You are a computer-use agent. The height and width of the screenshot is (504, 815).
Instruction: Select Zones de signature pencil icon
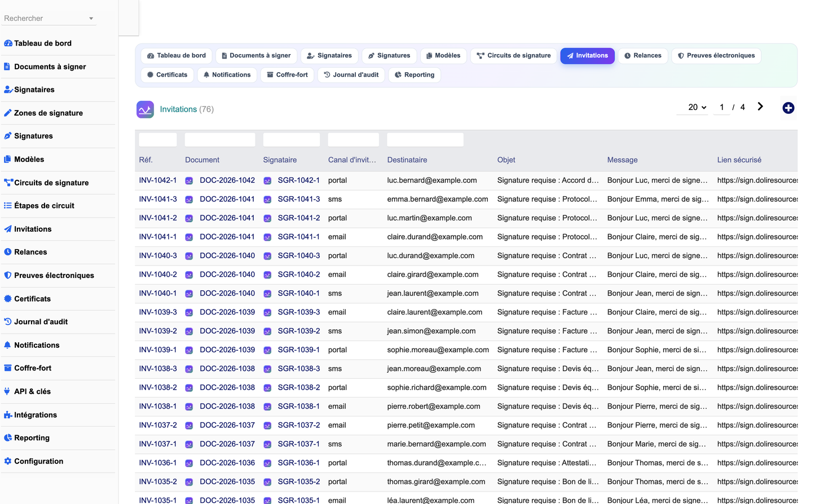click(7, 113)
